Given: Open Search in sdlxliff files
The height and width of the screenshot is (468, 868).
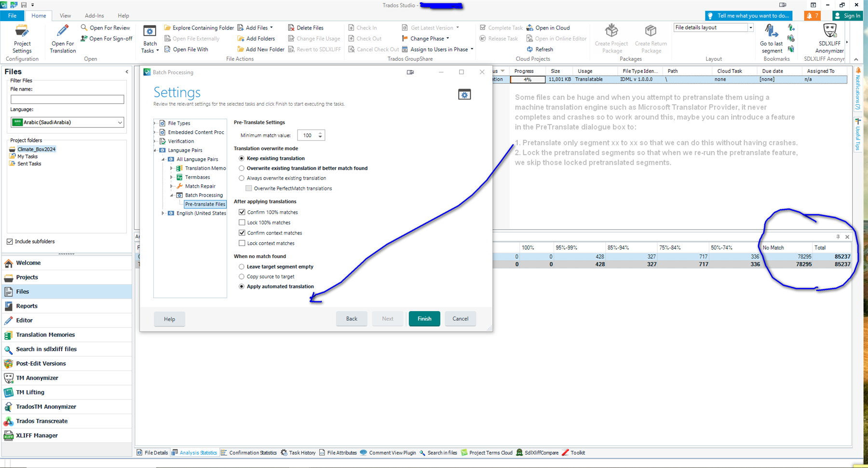Looking at the screenshot, I should point(67,349).
